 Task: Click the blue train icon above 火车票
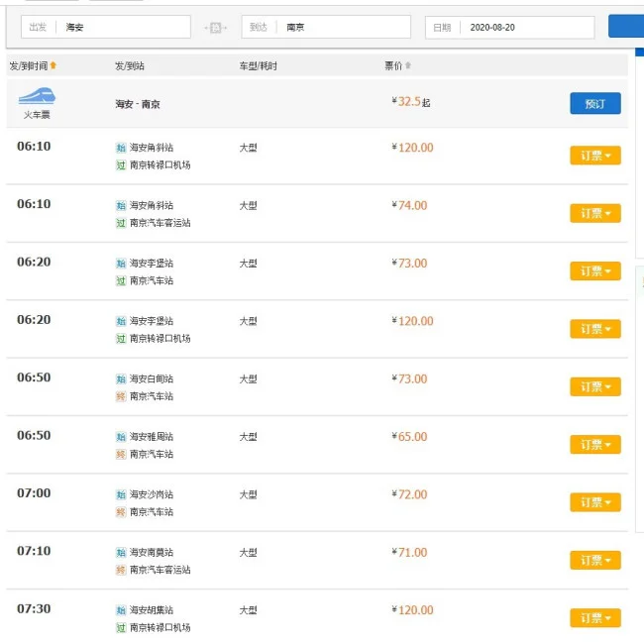37,96
